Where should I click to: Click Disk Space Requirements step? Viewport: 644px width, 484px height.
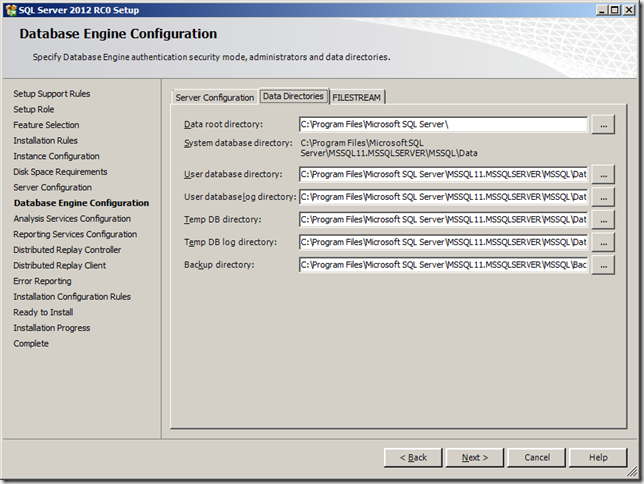[60, 172]
